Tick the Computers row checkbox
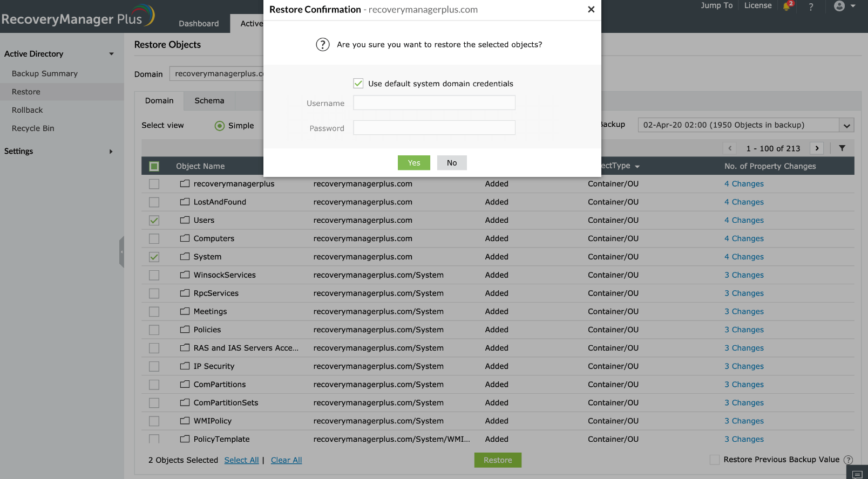Image resolution: width=868 pixels, height=479 pixels. click(154, 238)
